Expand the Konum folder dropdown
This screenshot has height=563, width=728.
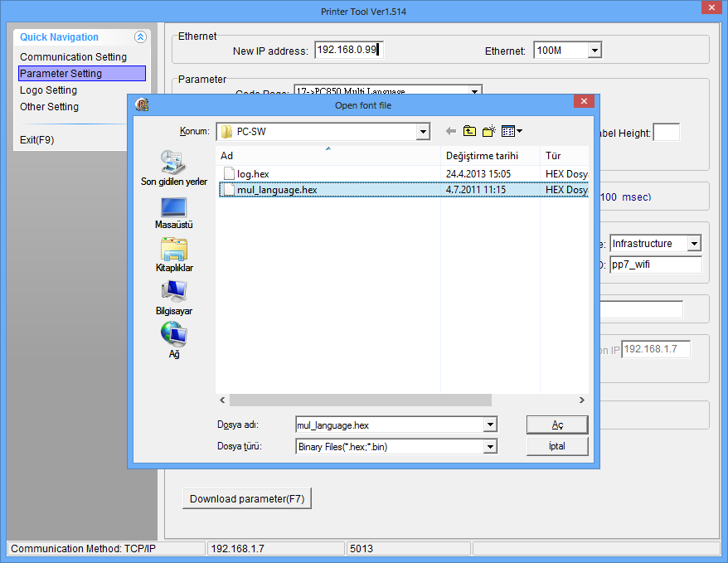[x=423, y=132]
